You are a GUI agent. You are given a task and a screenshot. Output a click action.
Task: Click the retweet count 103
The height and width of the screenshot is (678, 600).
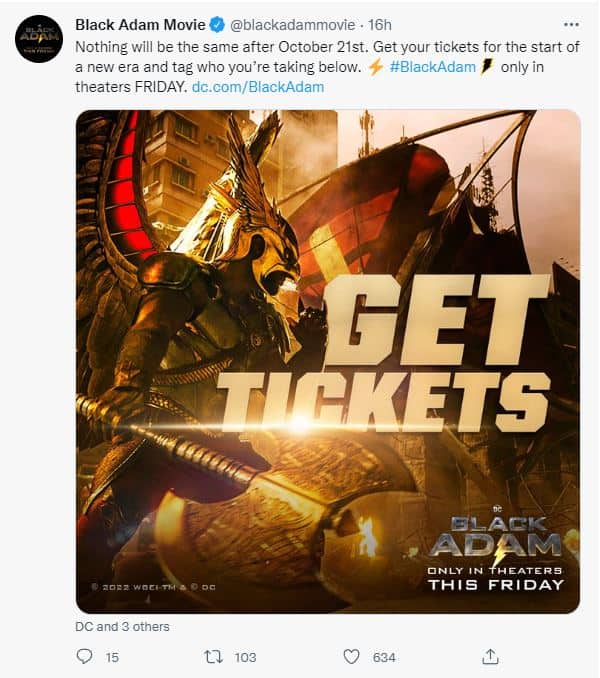[x=246, y=658]
